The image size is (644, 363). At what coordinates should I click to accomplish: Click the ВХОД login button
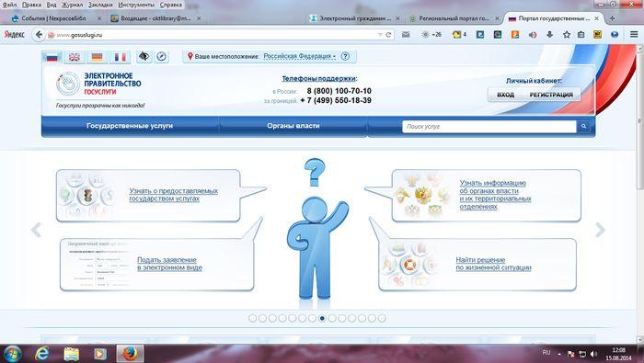(x=505, y=95)
